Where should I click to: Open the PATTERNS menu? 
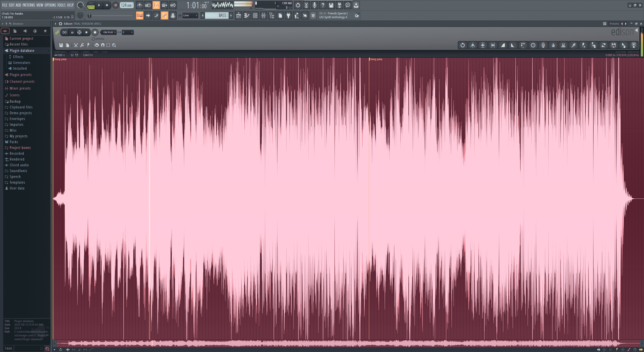click(x=28, y=5)
